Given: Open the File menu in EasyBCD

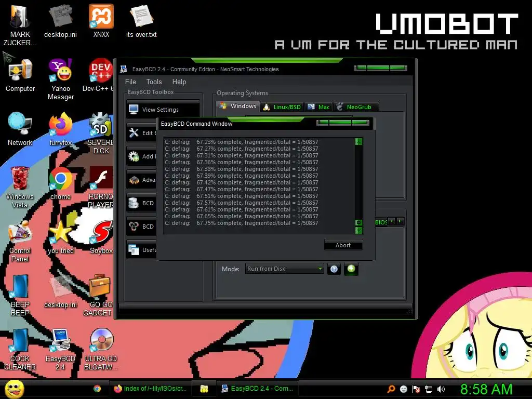Looking at the screenshot, I should tap(130, 82).
